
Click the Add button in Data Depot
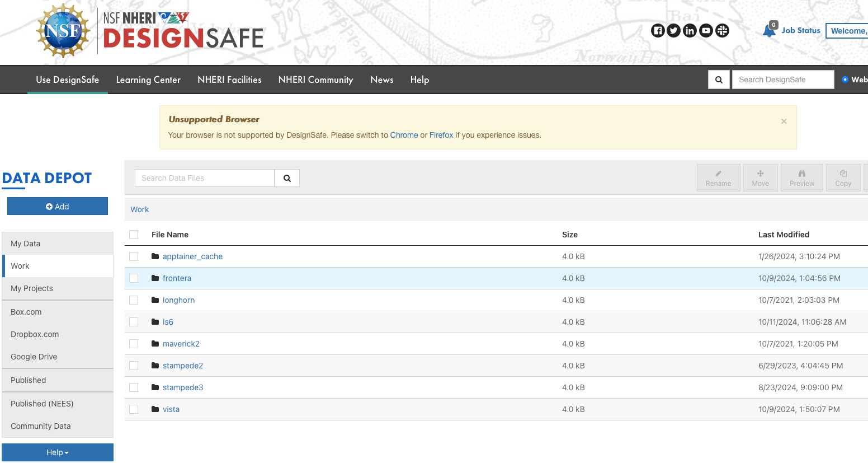pos(58,206)
